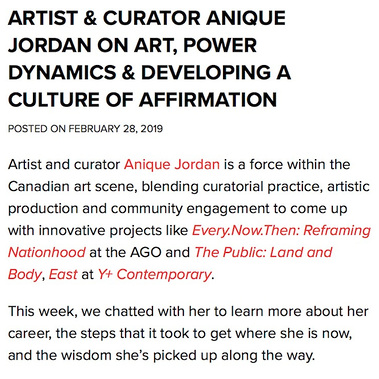Screen dimensions: 379x379
Task: Click the opening words Artist and curator
Action: [x=64, y=165]
